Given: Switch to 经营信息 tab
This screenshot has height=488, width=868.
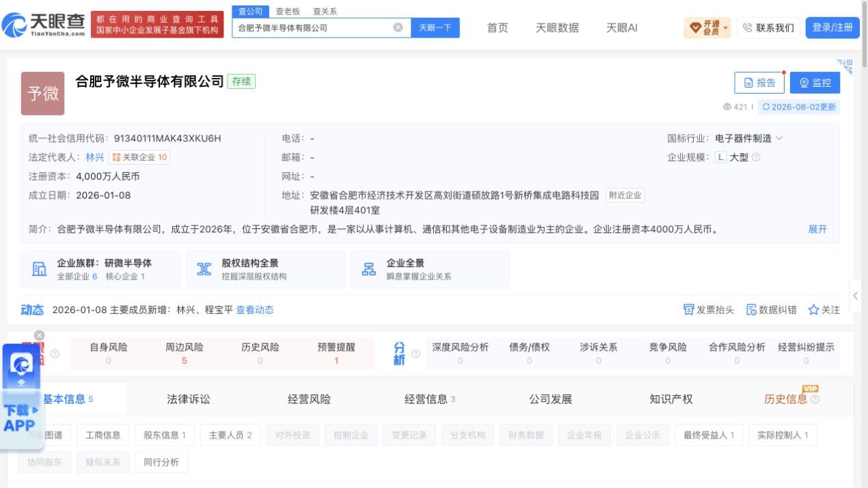Looking at the screenshot, I should (430, 399).
